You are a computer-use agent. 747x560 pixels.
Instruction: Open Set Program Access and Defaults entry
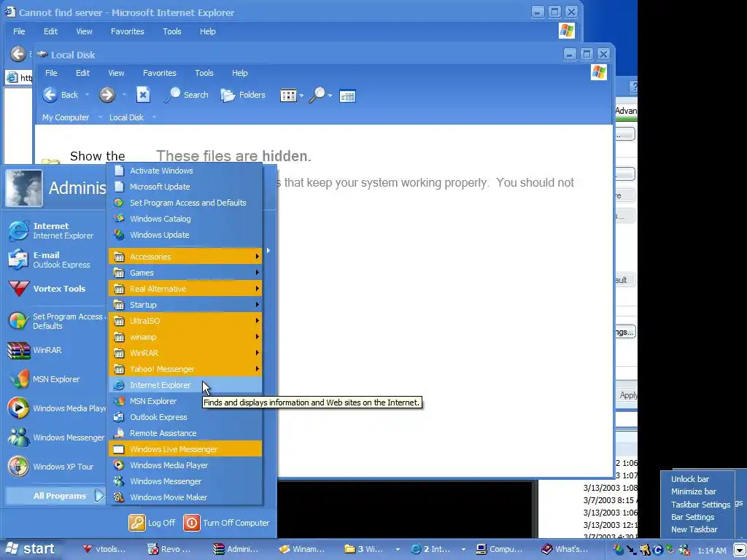point(185,203)
